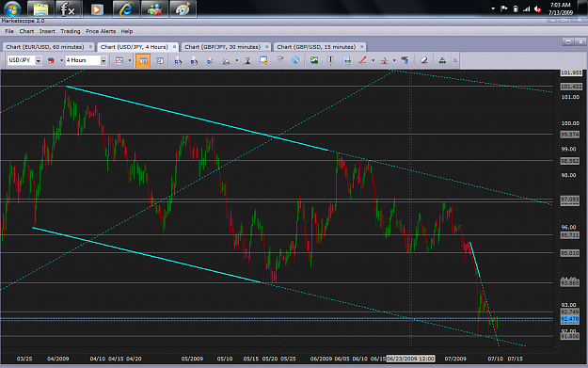Expand the arrow marker tool dropdown
This screenshot has height=368, width=588.
pyautogui.click(x=394, y=60)
